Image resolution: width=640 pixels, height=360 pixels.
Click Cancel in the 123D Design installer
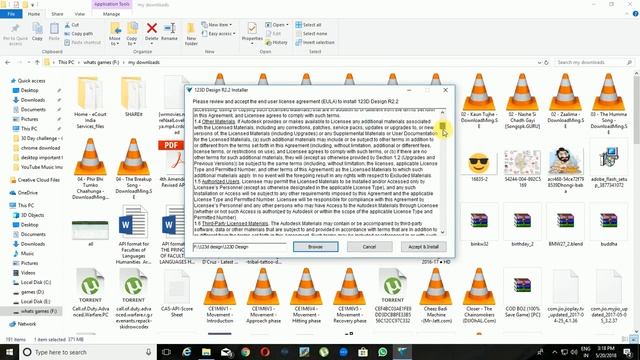pyautogui.click(x=369, y=247)
